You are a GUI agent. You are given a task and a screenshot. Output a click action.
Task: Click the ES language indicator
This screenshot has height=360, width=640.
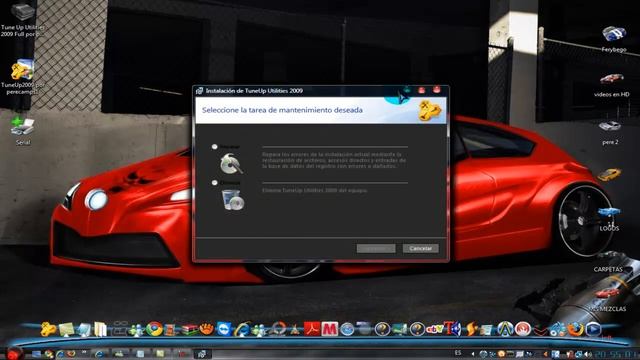point(458,353)
